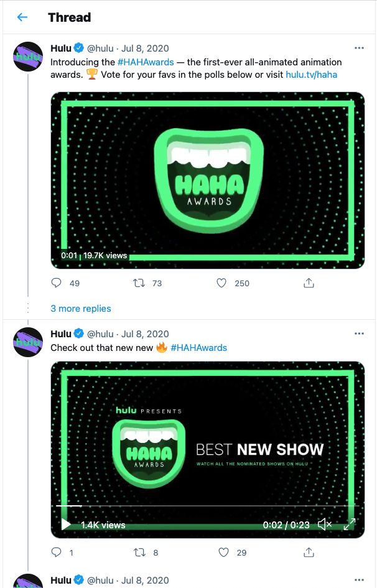Open the HAHA Awards intro video
The image size is (377, 588).
pos(208,180)
